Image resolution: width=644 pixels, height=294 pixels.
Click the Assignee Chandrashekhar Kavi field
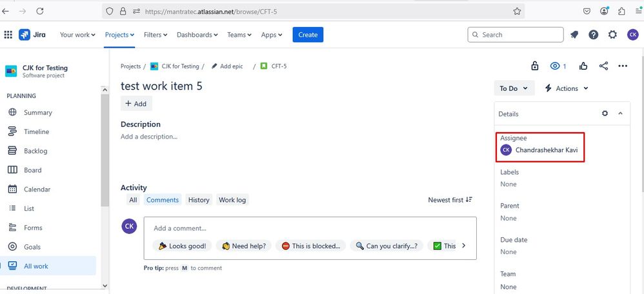pyautogui.click(x=540, y=150)
